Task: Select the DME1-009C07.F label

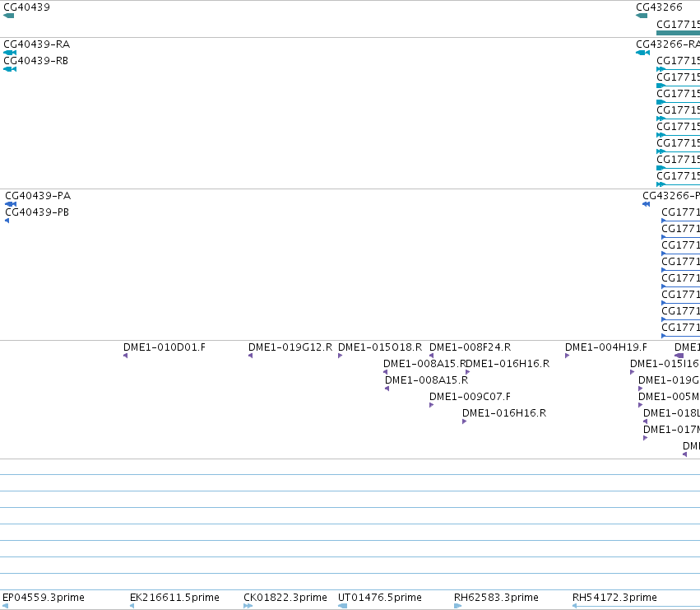Action: (x=470, y=397)
